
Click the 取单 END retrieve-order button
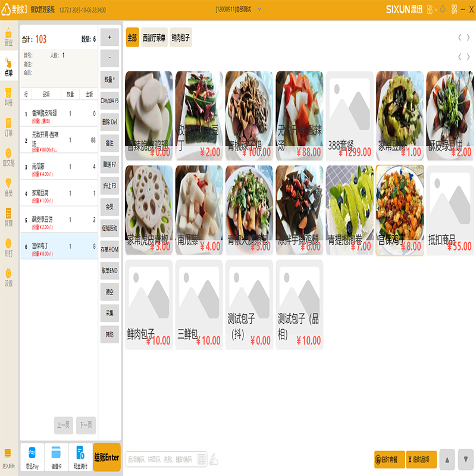[109, 271]
